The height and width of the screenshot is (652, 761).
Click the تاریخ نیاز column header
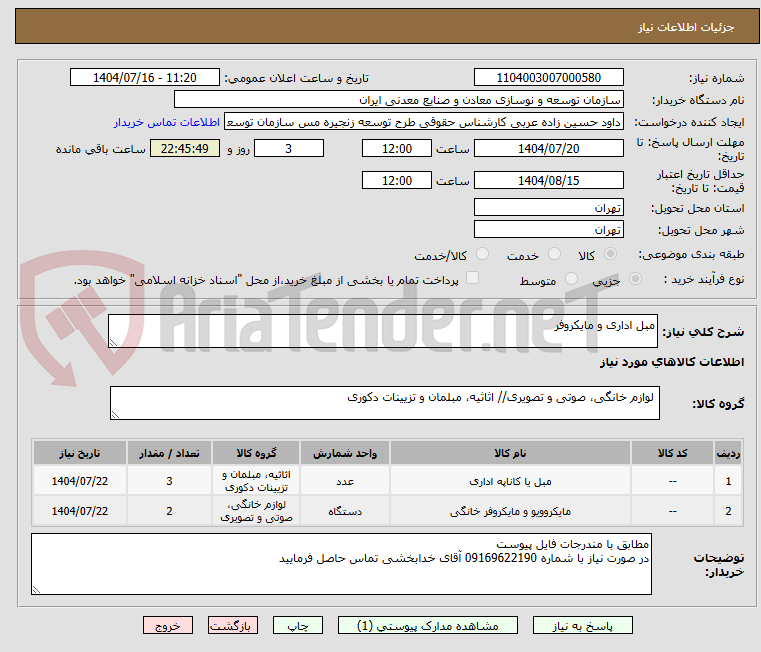[x=80, y=453]
